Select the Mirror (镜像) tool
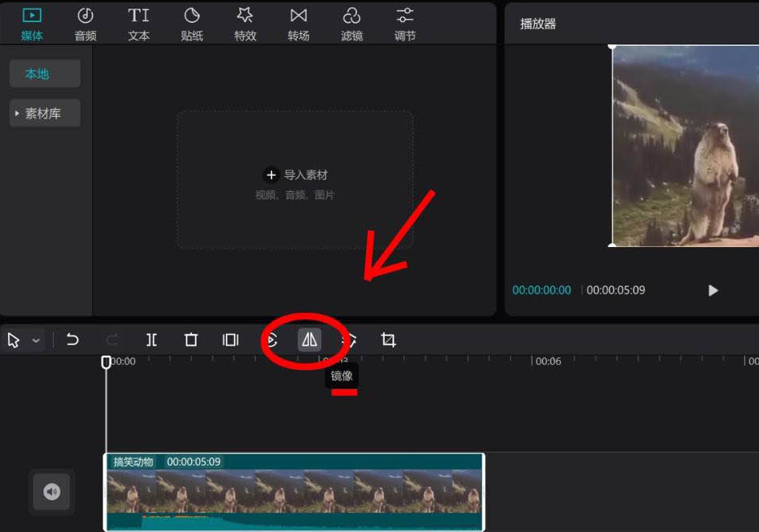Viewport: 759px width, 532px height. (310, 339)
